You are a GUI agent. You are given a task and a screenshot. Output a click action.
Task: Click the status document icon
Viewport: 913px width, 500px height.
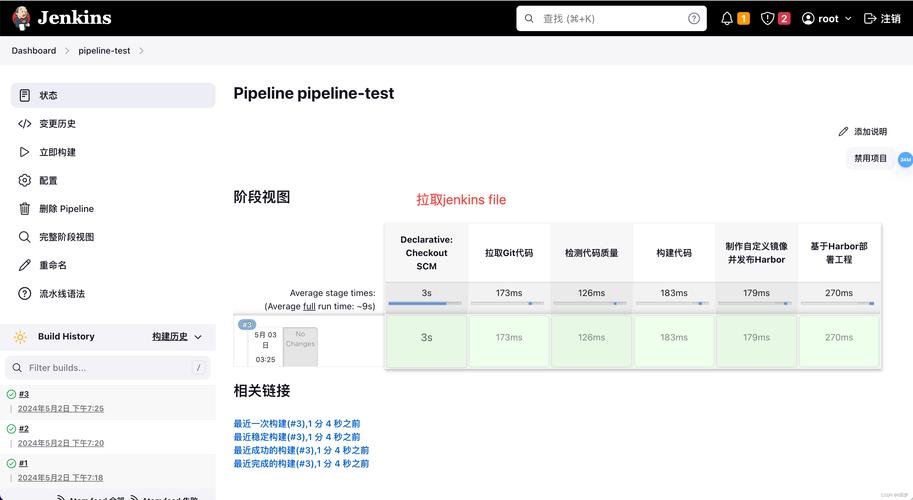(x=24, y=95)
